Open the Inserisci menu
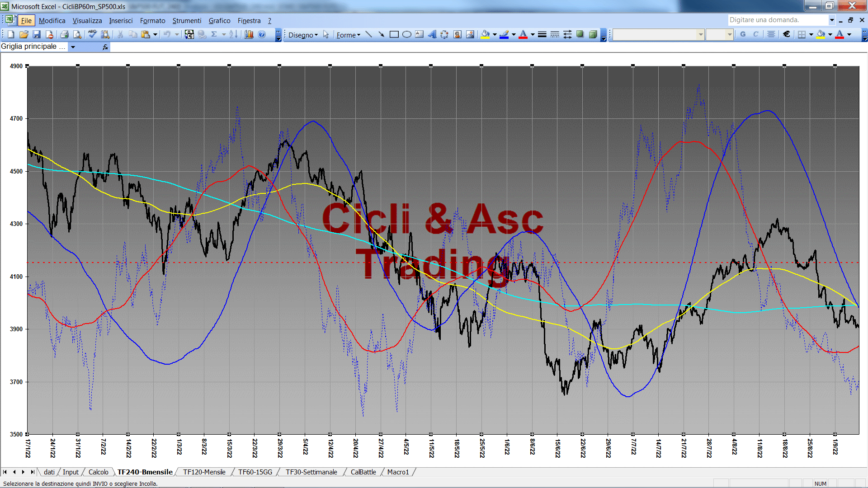Image resolution: width=868 pixels, height=488 pixels. [x=121, y=20]
